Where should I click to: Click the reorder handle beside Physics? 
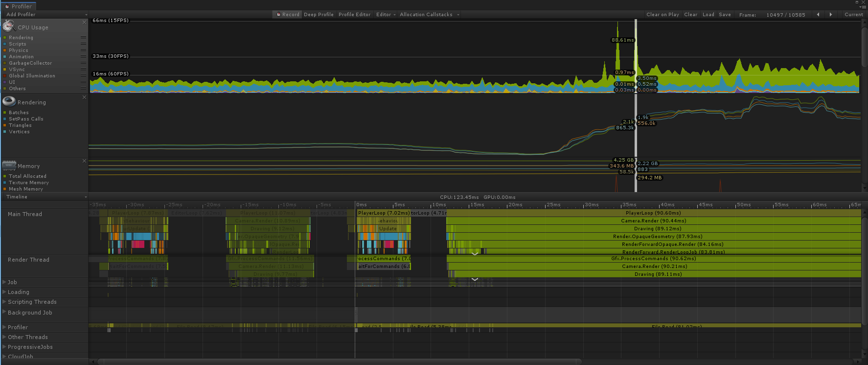tap(83, 50)
